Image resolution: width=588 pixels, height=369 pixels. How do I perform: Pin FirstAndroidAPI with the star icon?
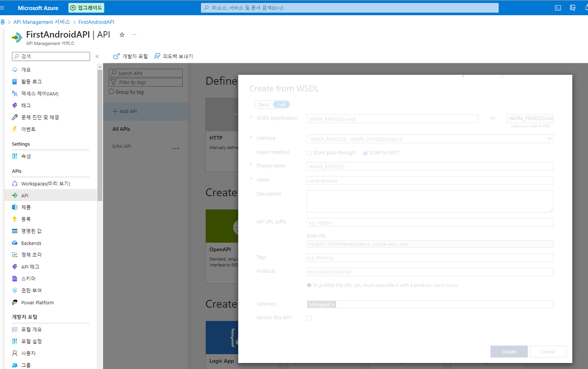122,35
